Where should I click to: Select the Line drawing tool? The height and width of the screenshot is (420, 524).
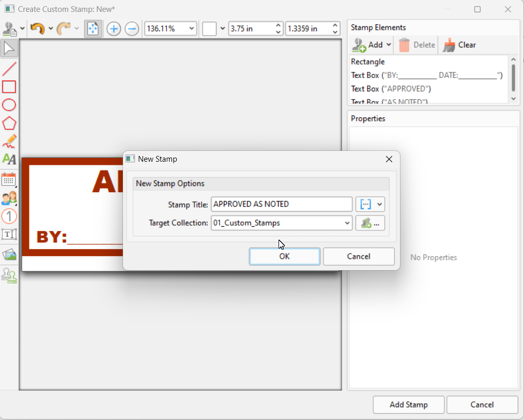pos(9,69)
